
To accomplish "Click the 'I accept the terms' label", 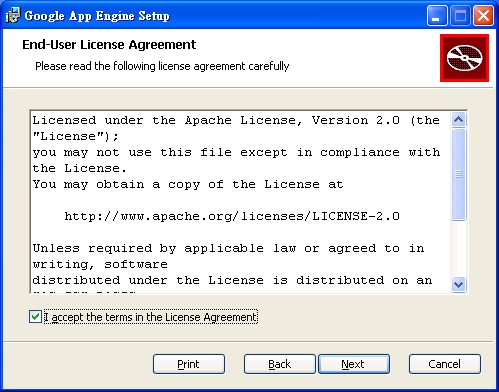I will [151, 317].
